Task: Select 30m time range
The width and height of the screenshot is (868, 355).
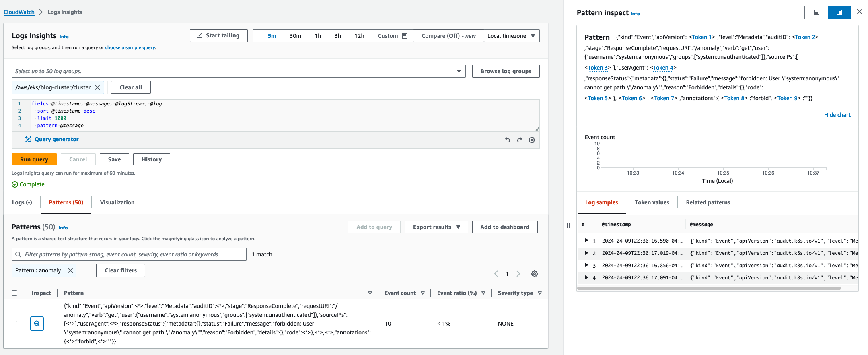Action: tap(295, 36)
